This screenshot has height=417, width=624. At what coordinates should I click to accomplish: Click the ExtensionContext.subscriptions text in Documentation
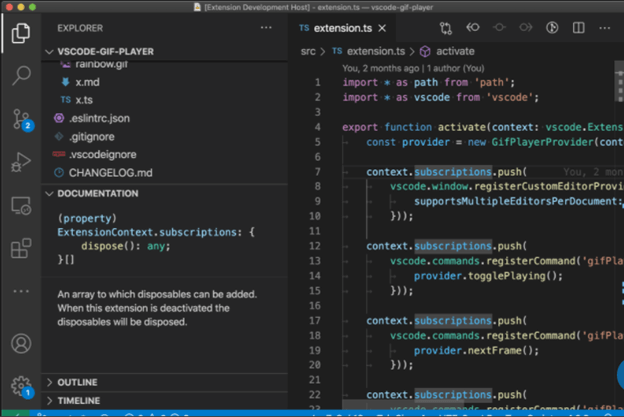(x=147, y=232)
